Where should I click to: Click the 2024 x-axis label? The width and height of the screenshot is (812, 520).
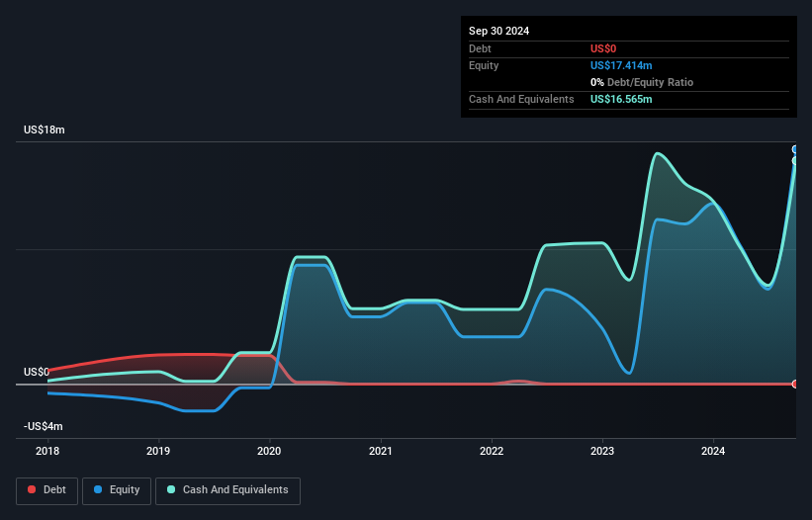[x=712, y=451]
